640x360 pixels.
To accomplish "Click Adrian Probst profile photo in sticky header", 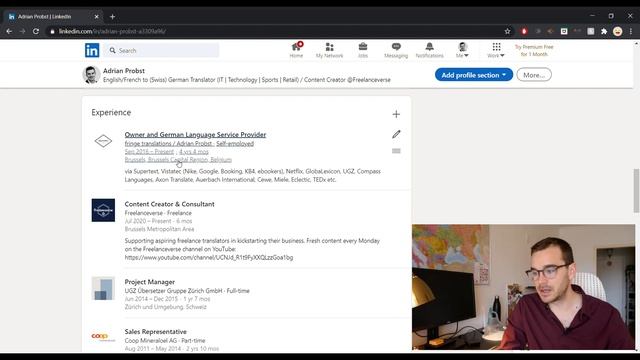I will point(91,75).
